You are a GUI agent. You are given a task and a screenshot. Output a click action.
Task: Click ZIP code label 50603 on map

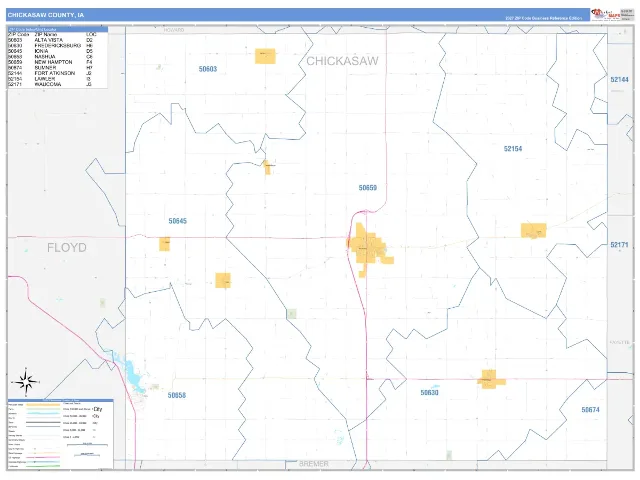pos(208,69)
